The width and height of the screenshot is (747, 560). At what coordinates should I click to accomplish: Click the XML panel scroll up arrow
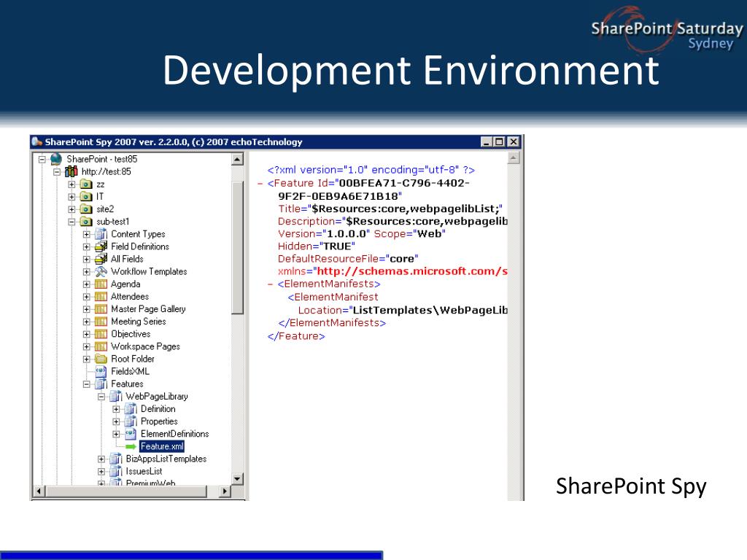(513, 157)
